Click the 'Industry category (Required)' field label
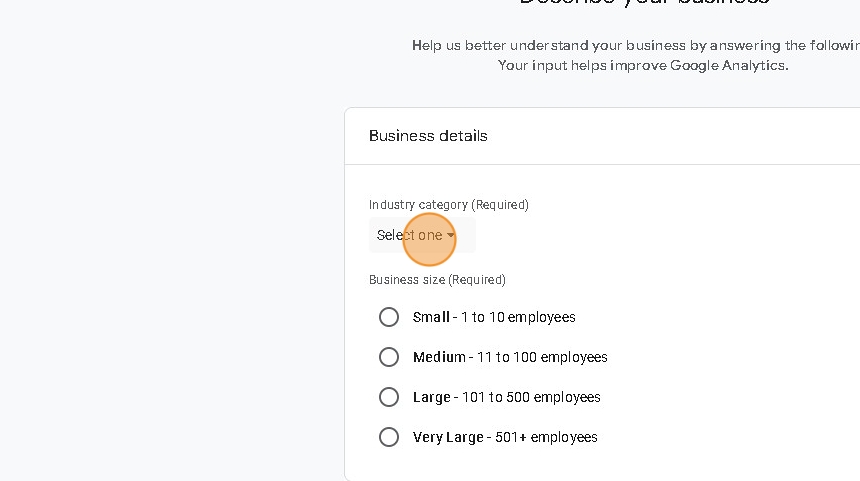Viewport: 860px width, 481px height. pyautogui.click(x=448, y=205)
